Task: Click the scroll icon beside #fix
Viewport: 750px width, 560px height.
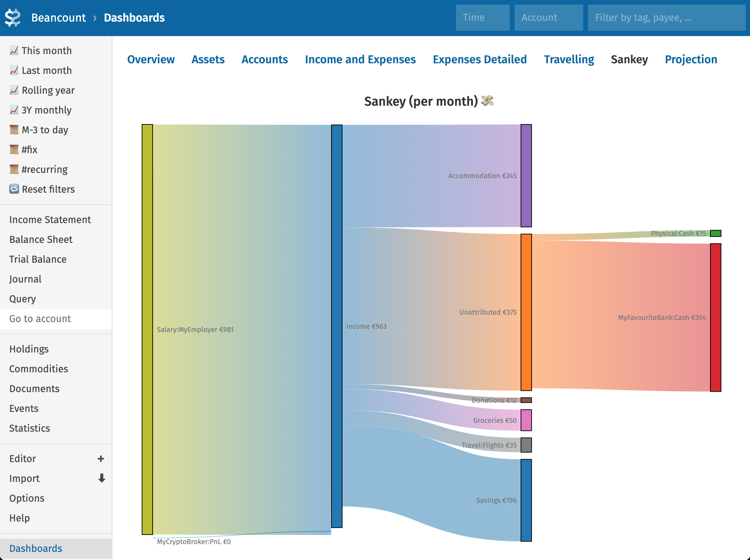Action: (x=14, y=150)
